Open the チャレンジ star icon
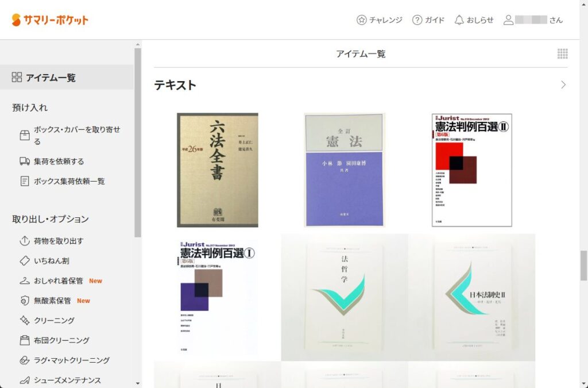This screenshot has width=588, height=388. click(362, 20)
